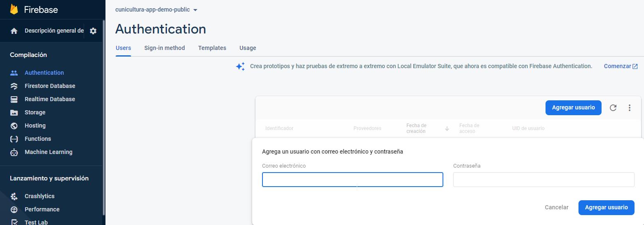Image resolution: width=644 pixels, height=225 pixels.
Task: Open Realtime Database in the sidebar
Action: [50, 99]
